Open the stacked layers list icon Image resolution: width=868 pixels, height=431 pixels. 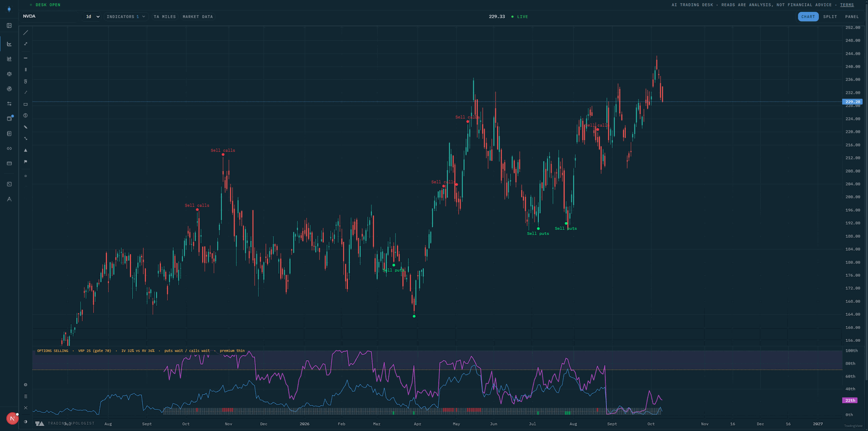click(25, 396)
